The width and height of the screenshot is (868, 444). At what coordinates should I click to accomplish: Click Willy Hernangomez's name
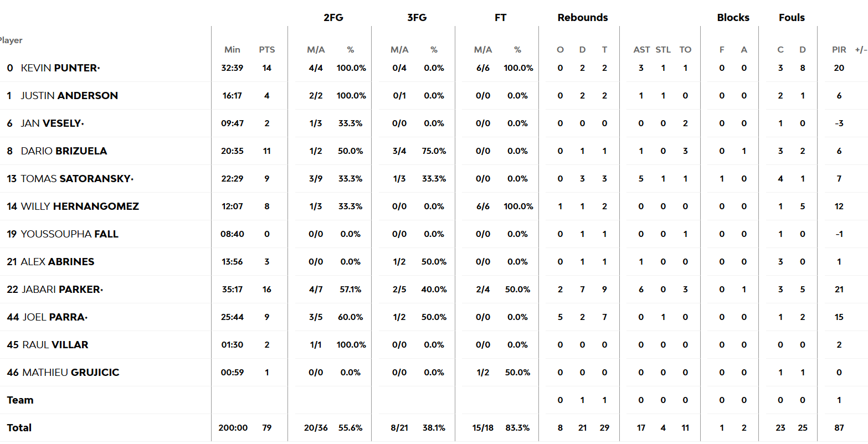(x=80, y=206)
